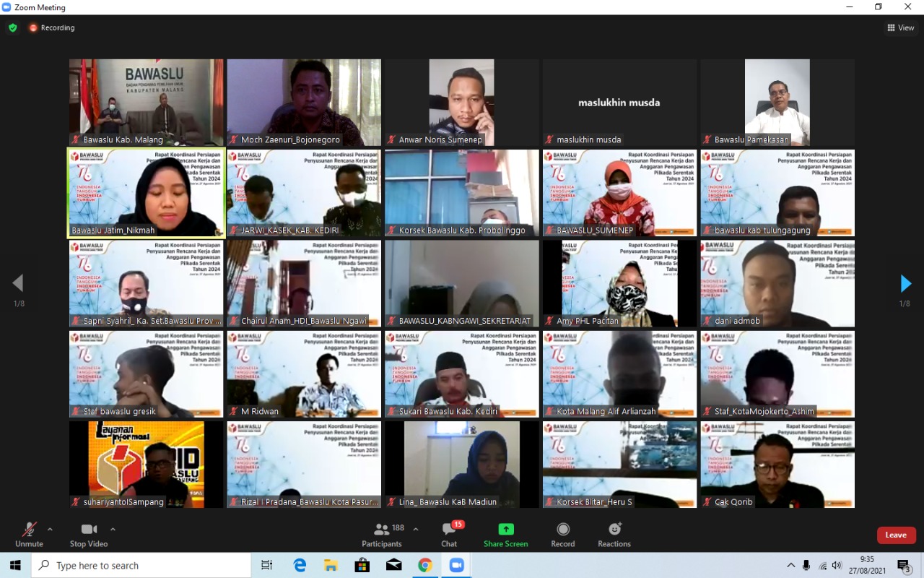Go to next gallery page arrow

tap(905, 283)
